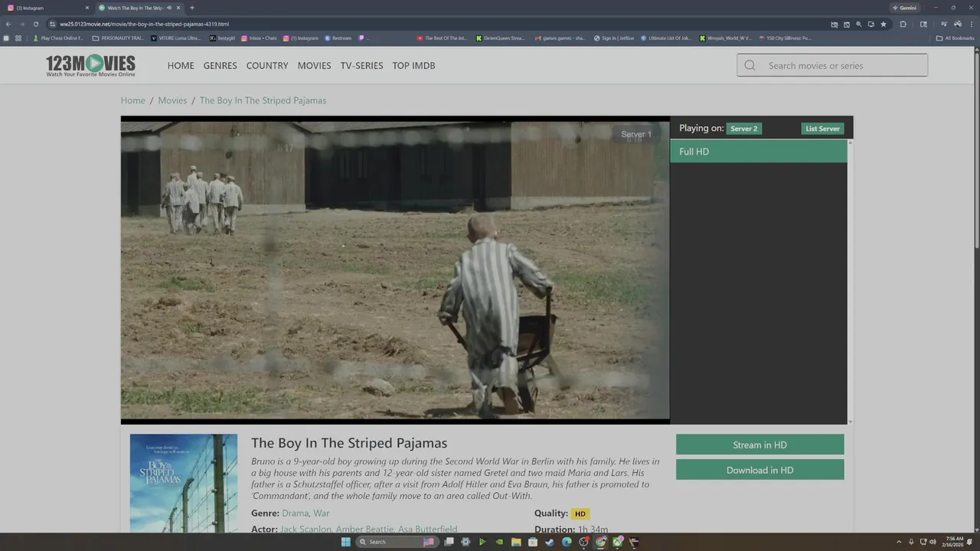
Task: Click the Home breadcrumb link
Action: [132, 100]
